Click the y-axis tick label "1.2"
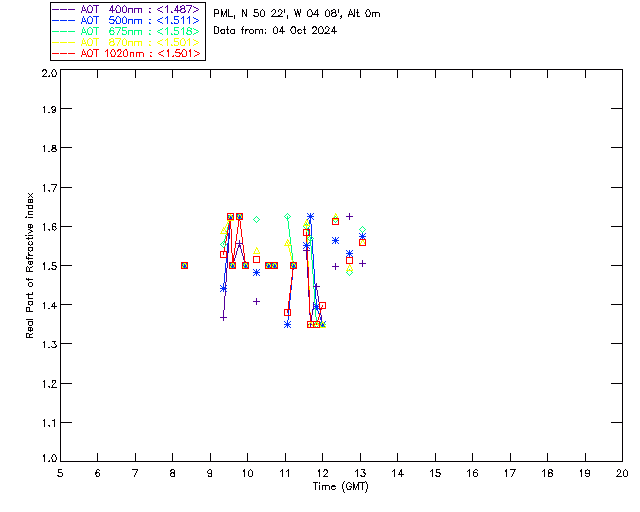The image size is (640, 512). click(49, 384)
